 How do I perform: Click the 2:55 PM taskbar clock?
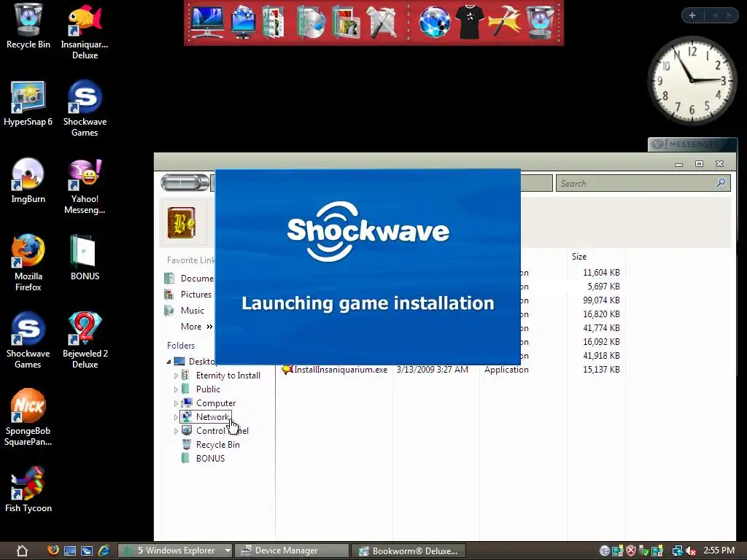(719, 551)
